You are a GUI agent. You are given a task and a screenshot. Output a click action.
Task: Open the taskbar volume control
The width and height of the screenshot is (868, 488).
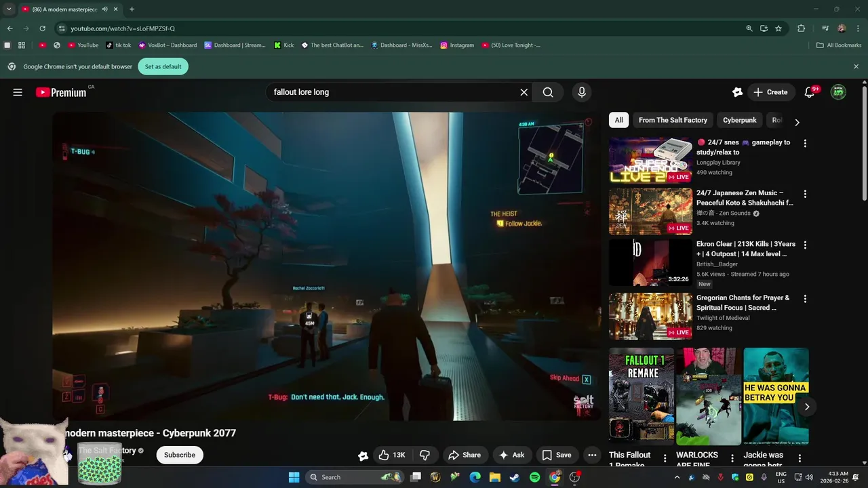pyautogui.click(x=808, y=477)
